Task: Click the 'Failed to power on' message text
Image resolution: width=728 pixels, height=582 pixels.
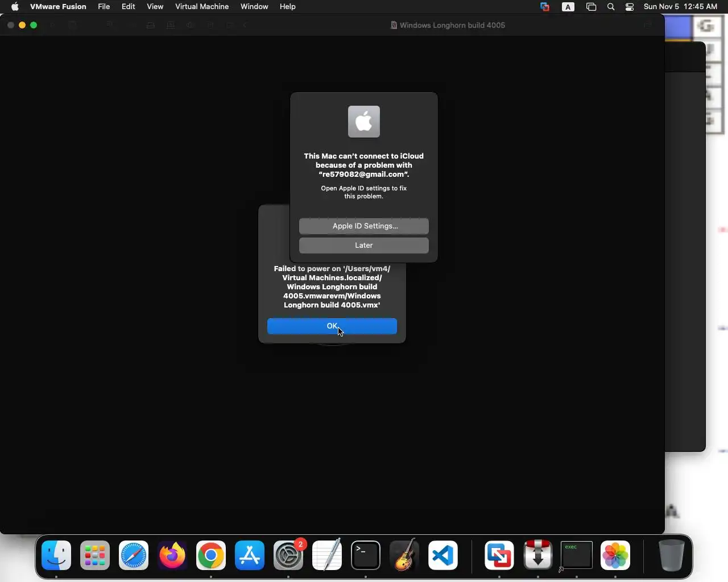Action: click(x=332, y=286)
